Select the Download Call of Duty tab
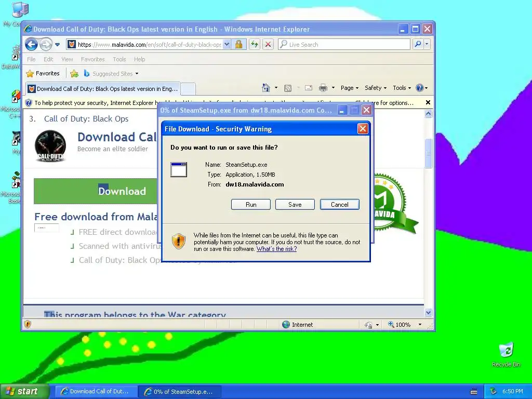532x399 pixels. click(103, 89)
